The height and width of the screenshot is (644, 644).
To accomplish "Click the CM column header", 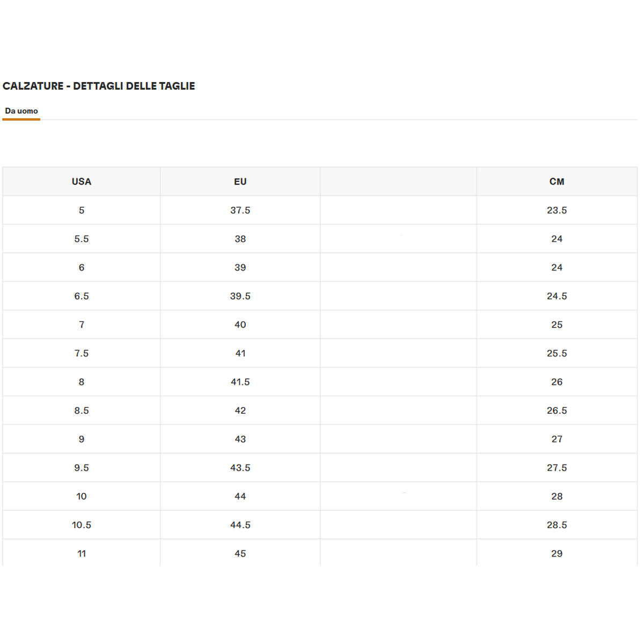I will tap(557, 181).
